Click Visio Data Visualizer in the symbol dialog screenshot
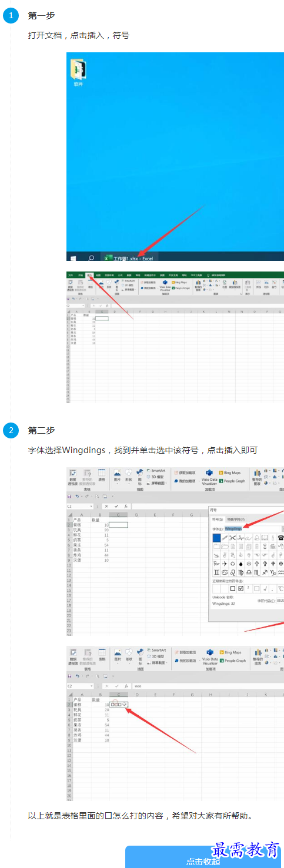 coord(209,477)
